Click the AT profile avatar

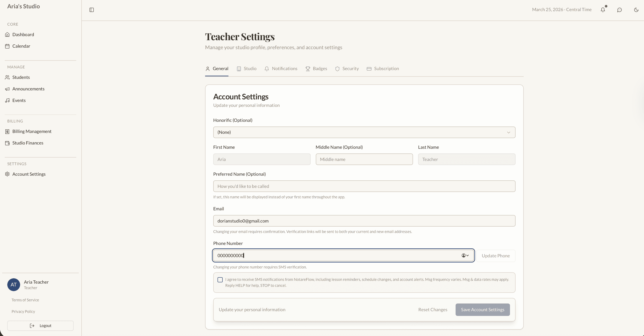[x=13, y=284]
